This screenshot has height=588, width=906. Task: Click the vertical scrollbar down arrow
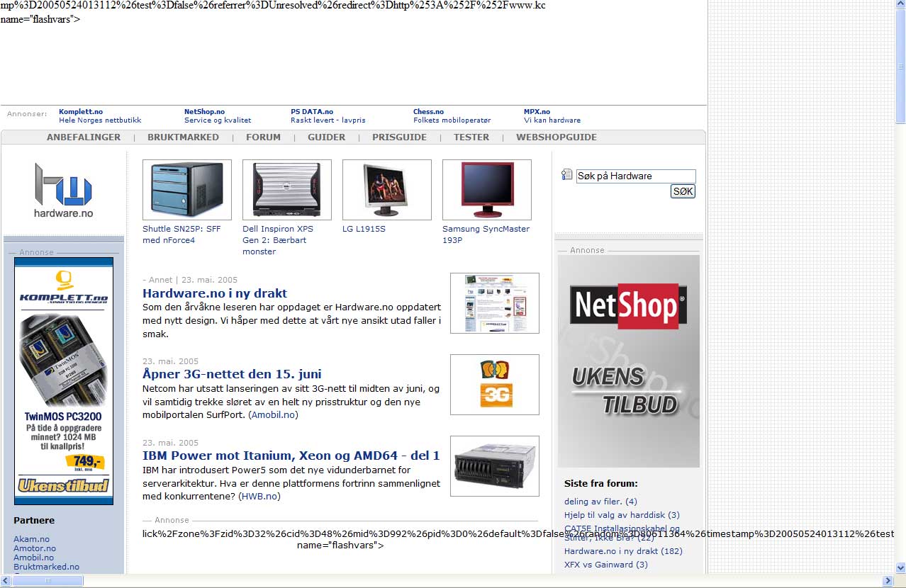[x=900, y=568]
